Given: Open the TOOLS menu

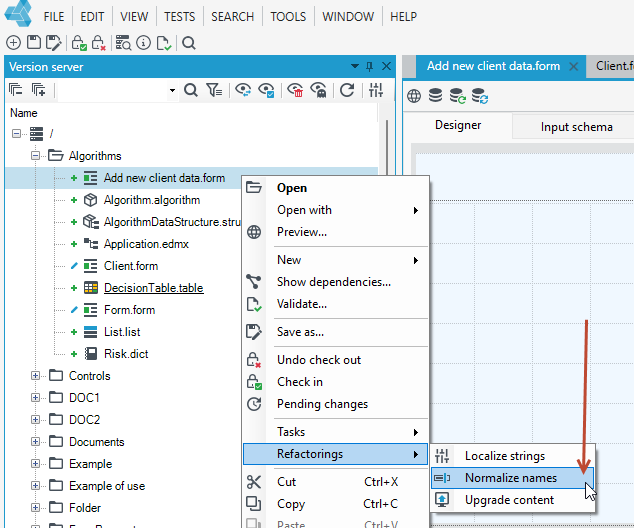Looking at the screenshot, I should coord(288,17).
